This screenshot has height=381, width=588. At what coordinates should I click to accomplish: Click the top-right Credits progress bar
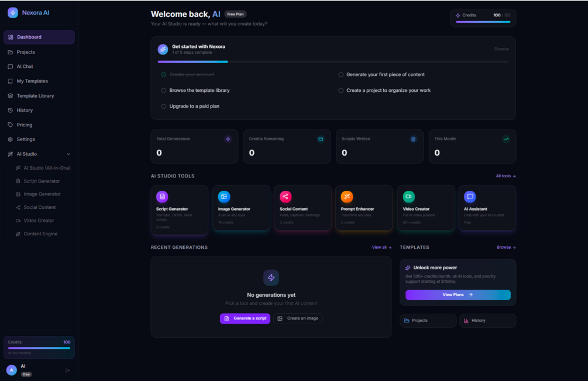tap(483, 22)
